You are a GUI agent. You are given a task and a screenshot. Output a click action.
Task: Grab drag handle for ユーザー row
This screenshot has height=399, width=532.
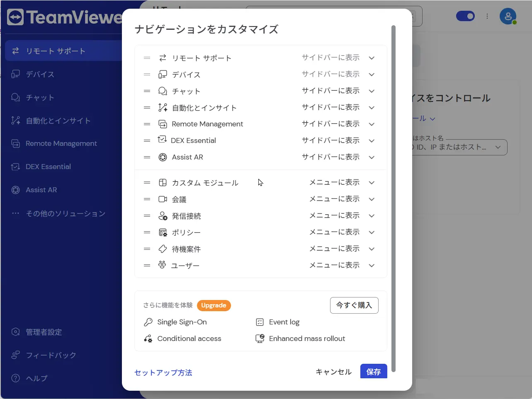(x=147, y=265)
